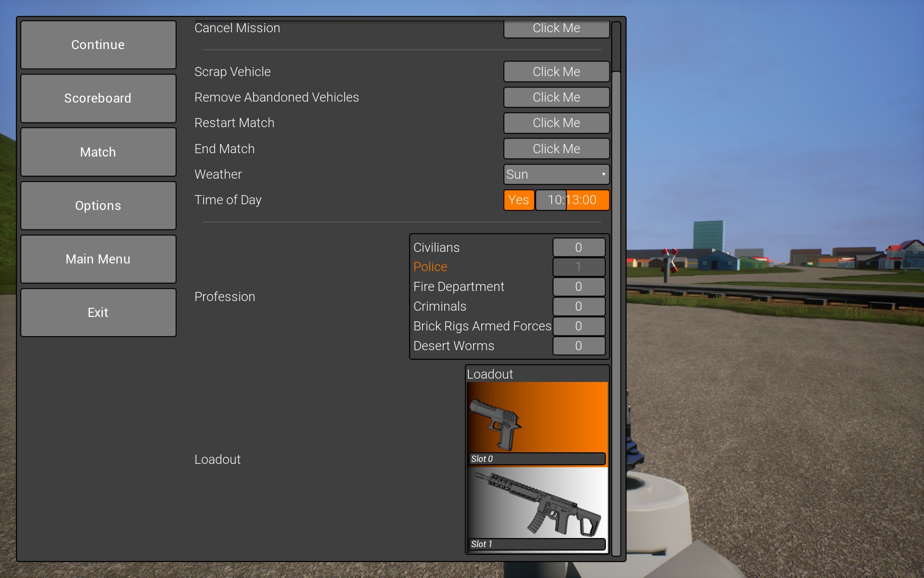Select Brick Rigs Armed Forces profession
Image resolution: width=924 pixels, height=578 pixels.
click(482, 326)
